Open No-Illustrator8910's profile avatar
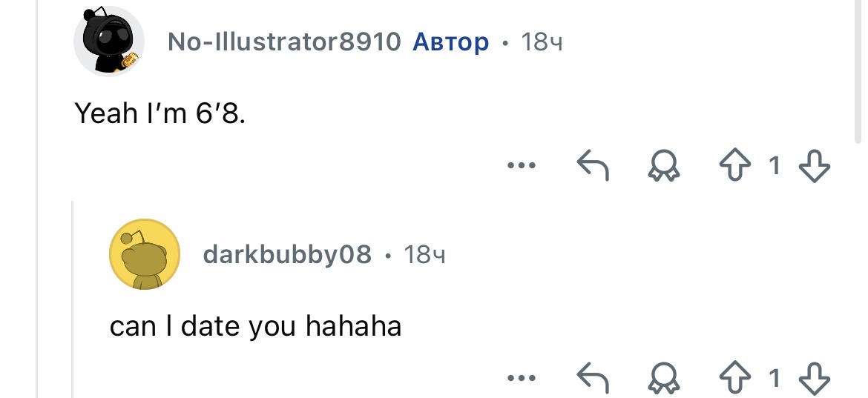Screen dimensions: 868x398 (108, 42)
